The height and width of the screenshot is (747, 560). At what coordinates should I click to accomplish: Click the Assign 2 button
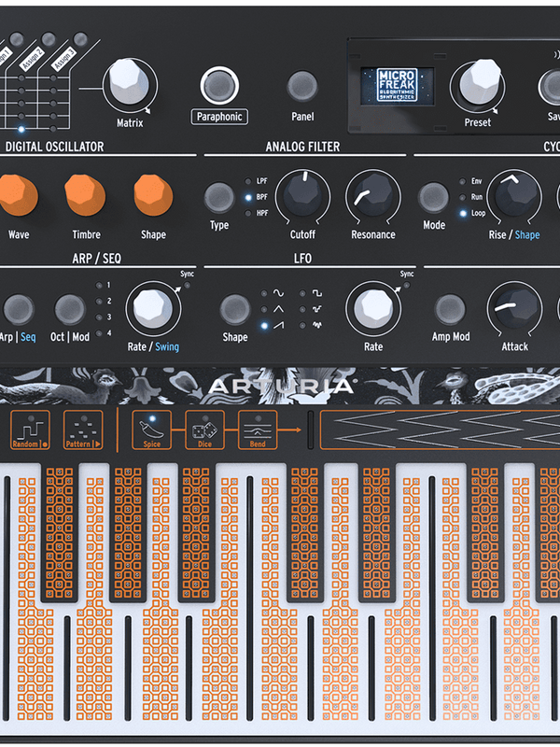[x=49, y=39]
